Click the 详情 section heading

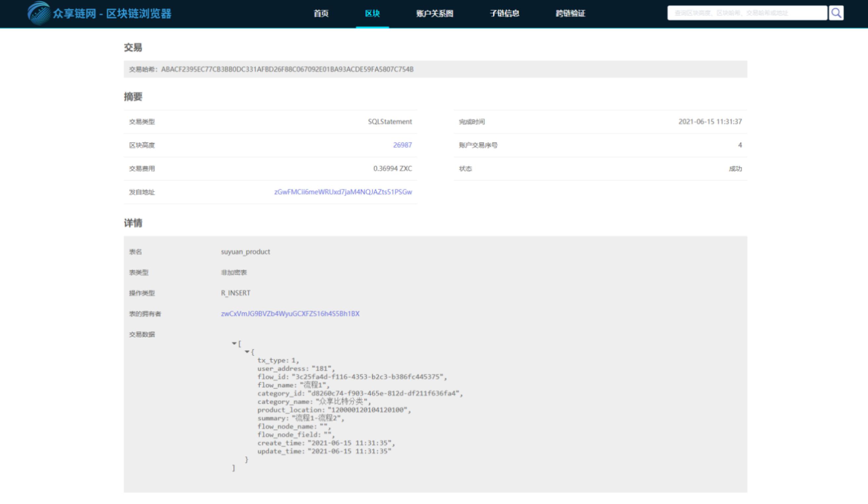(x=133, y=223)
